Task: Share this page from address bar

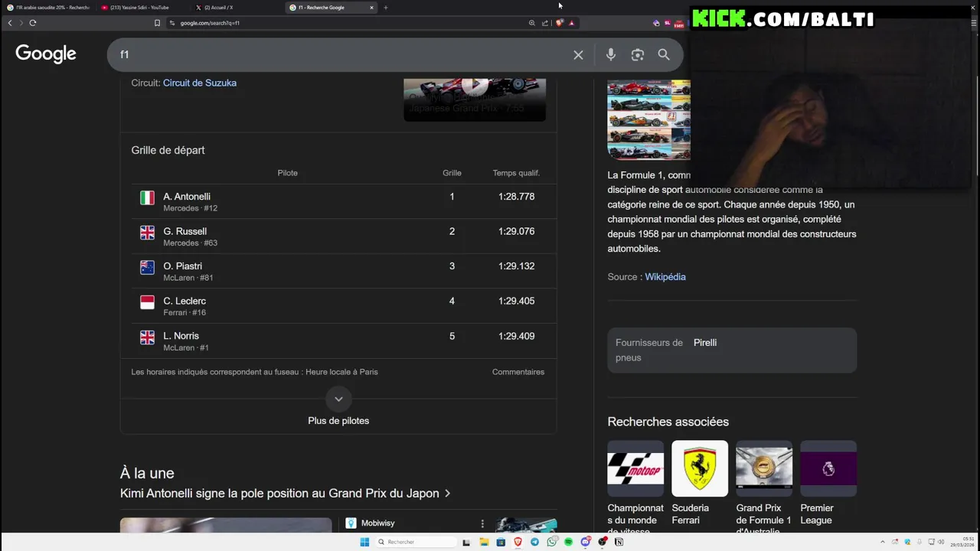Action: coord(545,23)
